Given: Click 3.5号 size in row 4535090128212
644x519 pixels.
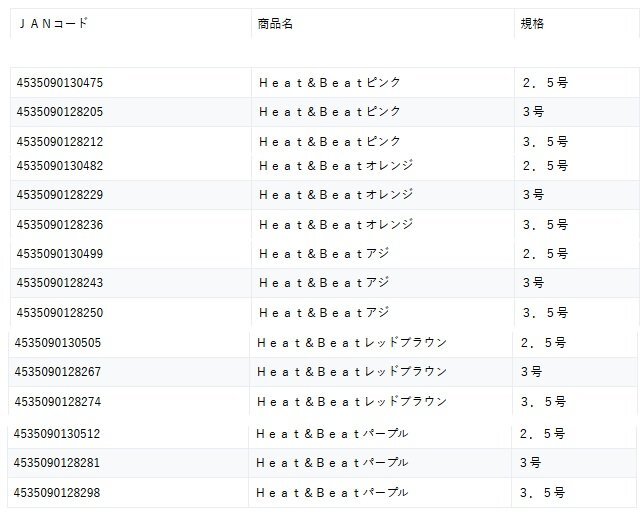Looking at the screenshot, I should pyautogui.click(x=545, y=142).
